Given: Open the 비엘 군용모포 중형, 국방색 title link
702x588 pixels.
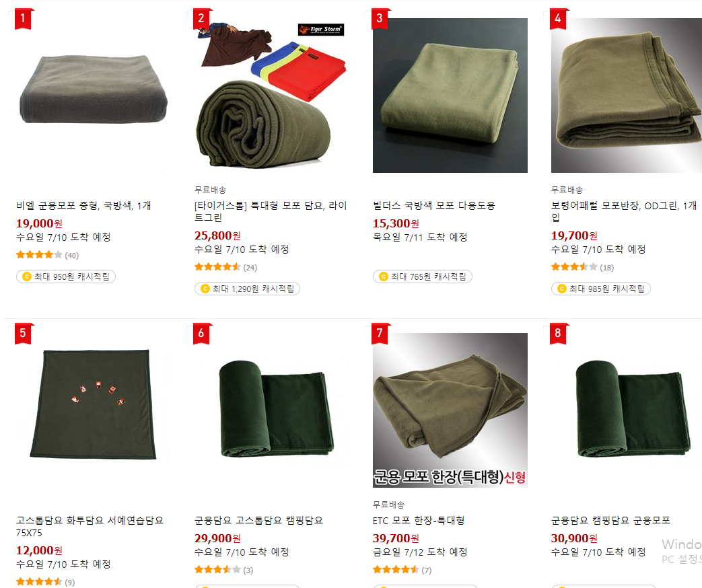Looking at the screenshot, I should pyautogui.click(x=83, y=205).
